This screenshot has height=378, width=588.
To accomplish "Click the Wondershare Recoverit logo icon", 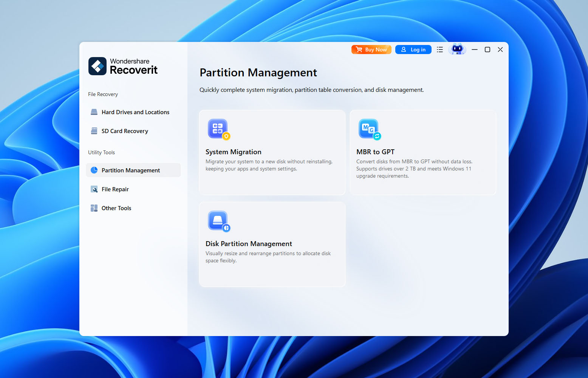I will (x=97, y=66).
